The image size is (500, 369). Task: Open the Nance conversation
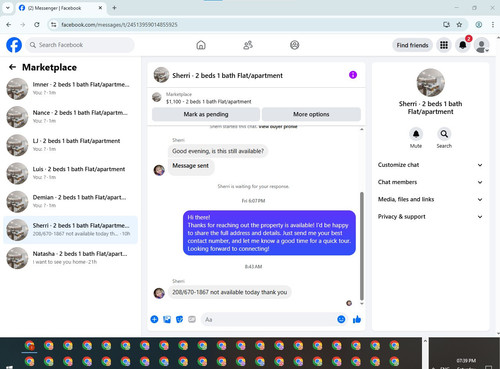click(70, 117)
